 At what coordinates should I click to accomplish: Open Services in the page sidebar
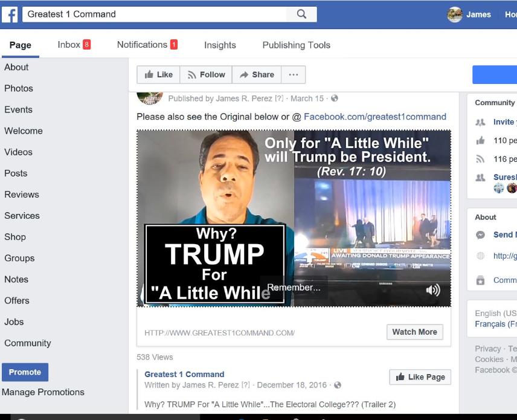22,216
